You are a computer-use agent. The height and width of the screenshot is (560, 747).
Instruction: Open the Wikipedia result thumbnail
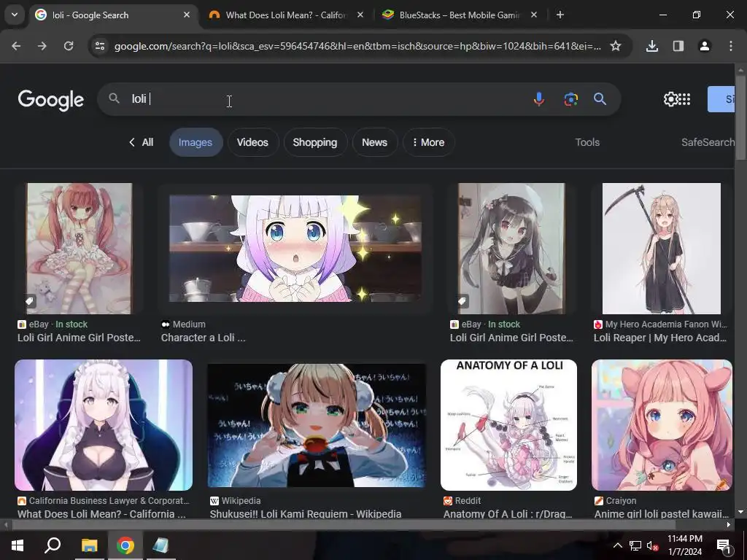click(317, 425)
